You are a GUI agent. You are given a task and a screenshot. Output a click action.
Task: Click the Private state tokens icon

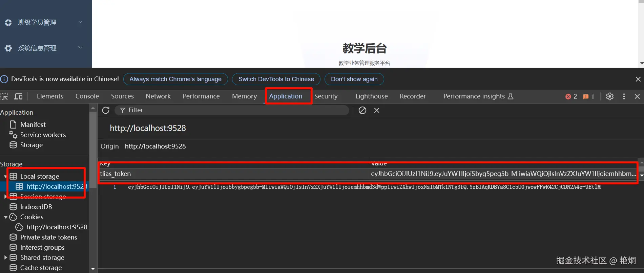pyautogui.click(x=13, y=237)
